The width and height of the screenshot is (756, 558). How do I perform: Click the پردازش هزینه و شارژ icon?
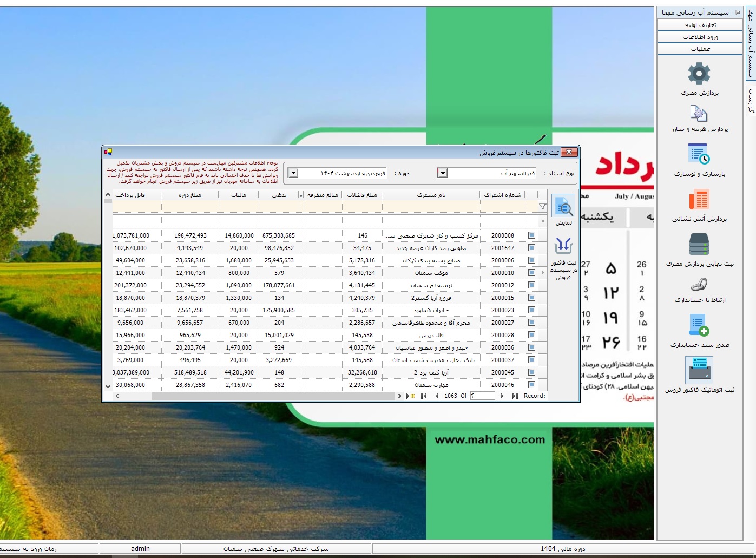point(699,114)
